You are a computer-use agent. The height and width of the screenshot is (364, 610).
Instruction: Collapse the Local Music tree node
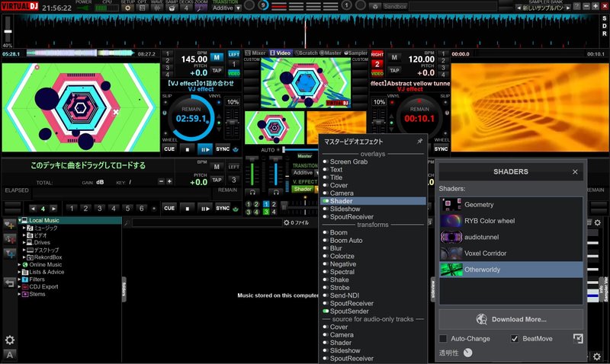click(20, 220)
